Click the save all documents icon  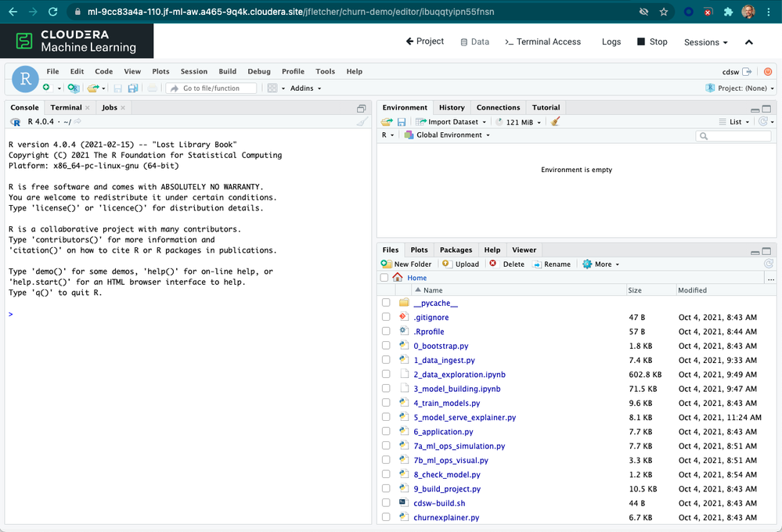pos(132,88)
